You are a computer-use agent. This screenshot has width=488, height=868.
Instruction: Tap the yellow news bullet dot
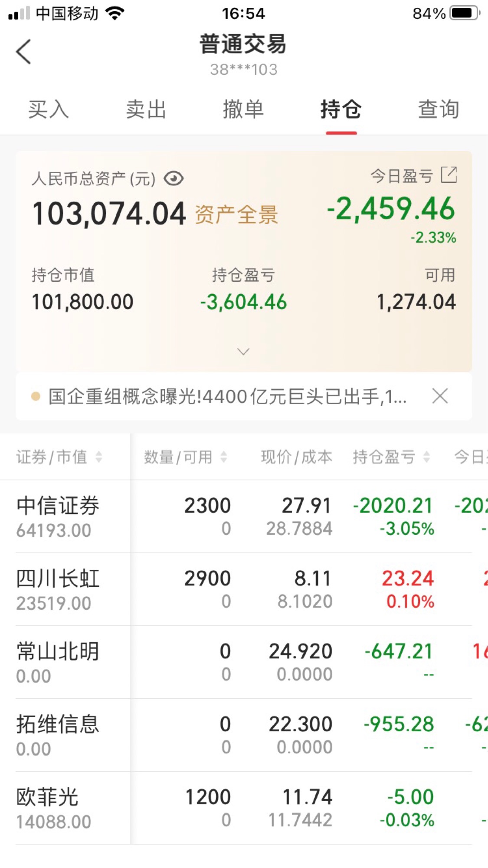coord(36,396)
